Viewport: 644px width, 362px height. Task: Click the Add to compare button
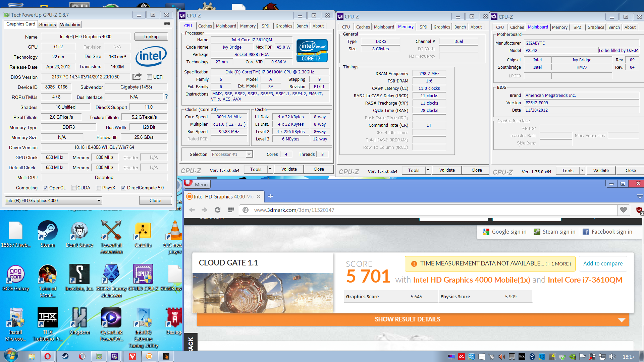click(x=603, y=263)
